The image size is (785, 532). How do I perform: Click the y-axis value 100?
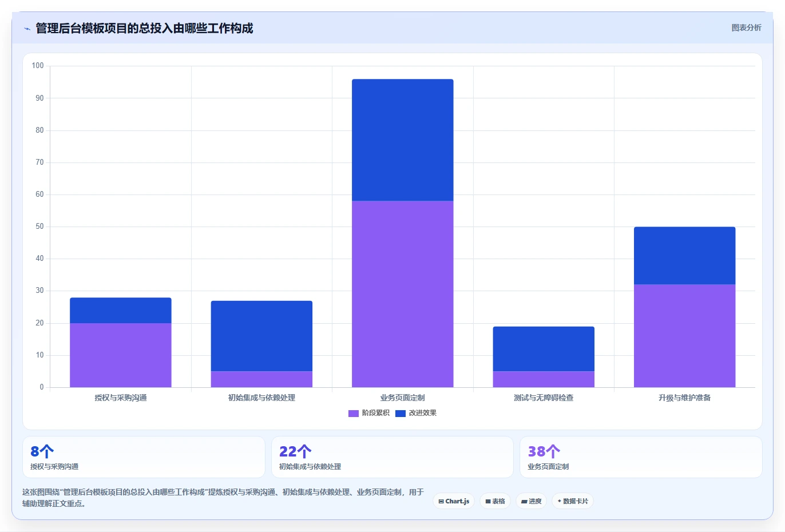[x=38, y=66]
